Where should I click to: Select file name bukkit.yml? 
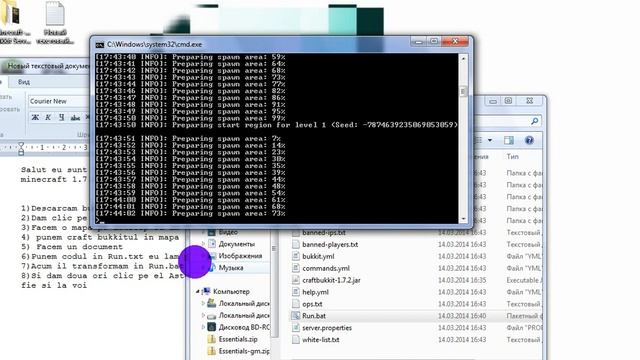pos(318,257)
